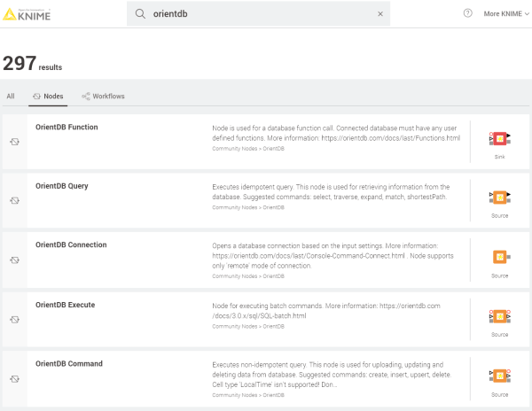Image resolution: width=532 pixels, height=411 pixels.
Task: Click OrientDB Execute Source node thumbnail
Action: (x=500, y=316)
